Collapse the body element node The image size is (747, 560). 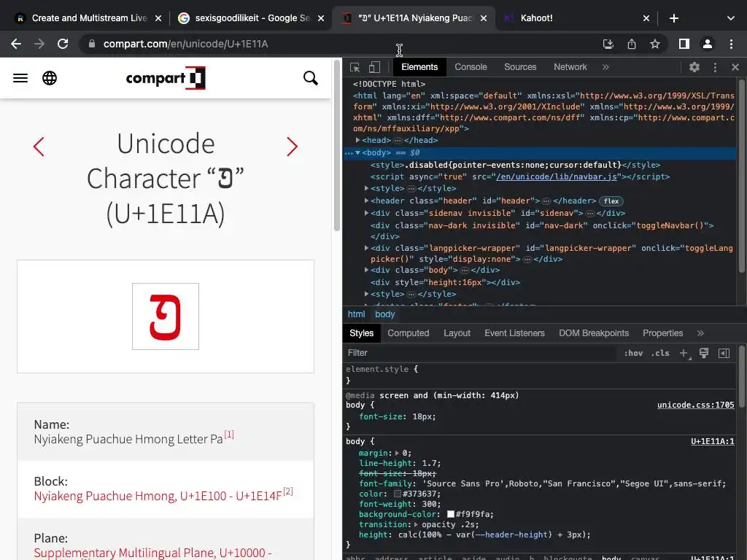[357, 152]
